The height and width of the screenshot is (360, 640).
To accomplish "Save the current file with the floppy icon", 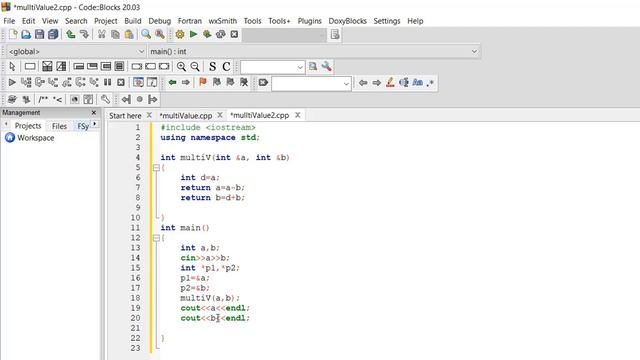I will point(40,34).
